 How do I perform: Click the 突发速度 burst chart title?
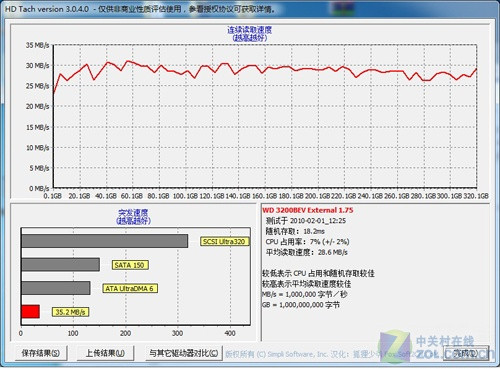(133, 213)
